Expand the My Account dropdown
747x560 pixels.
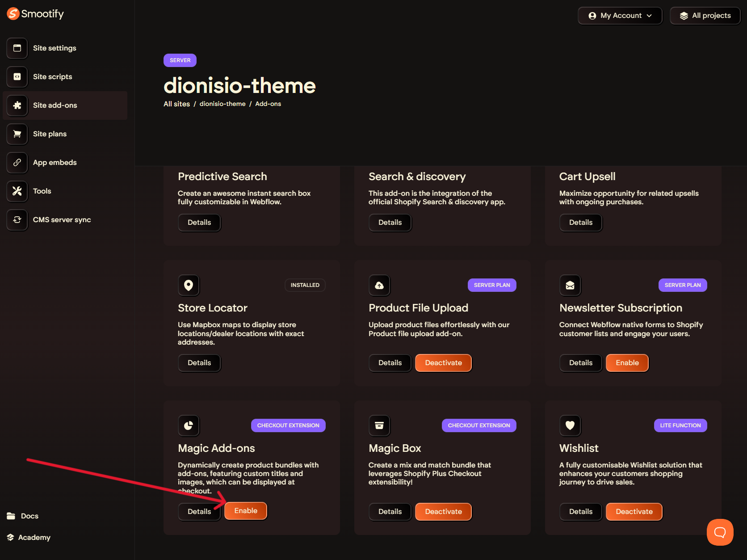tap(620, 16)
